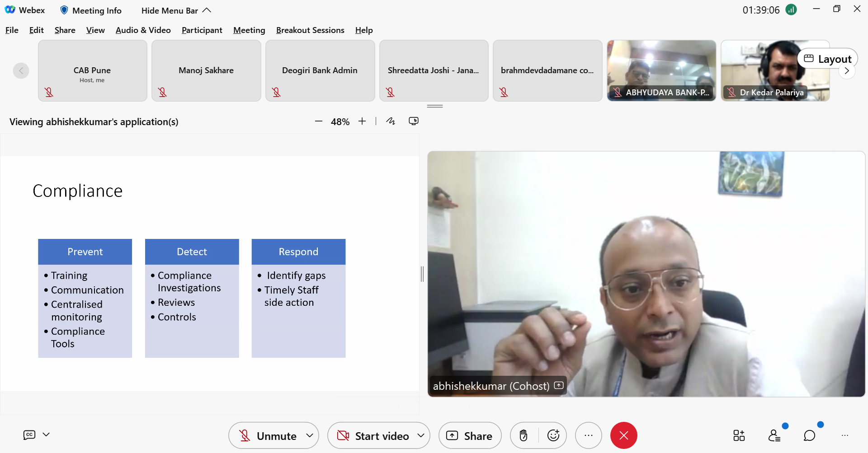Screen dimensions: 868x453
Task: Open the emoji reactions icon
Action: tap(553, 435)
